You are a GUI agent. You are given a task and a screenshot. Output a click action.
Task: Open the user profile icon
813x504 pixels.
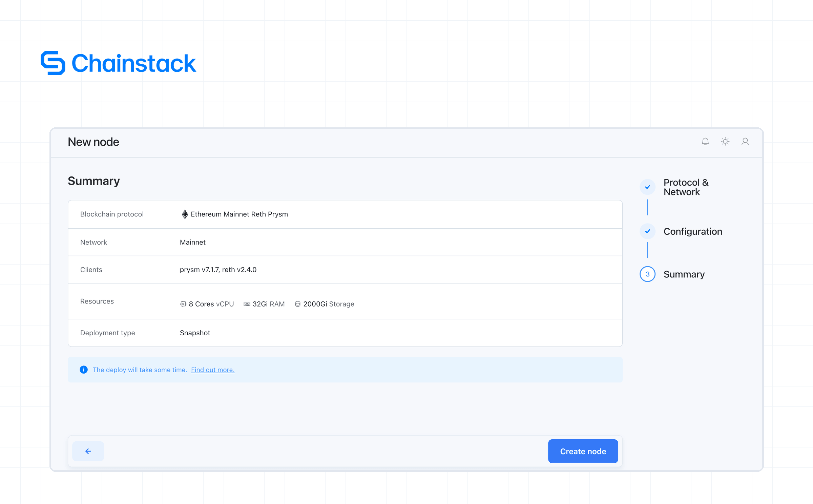pos(745,142)
